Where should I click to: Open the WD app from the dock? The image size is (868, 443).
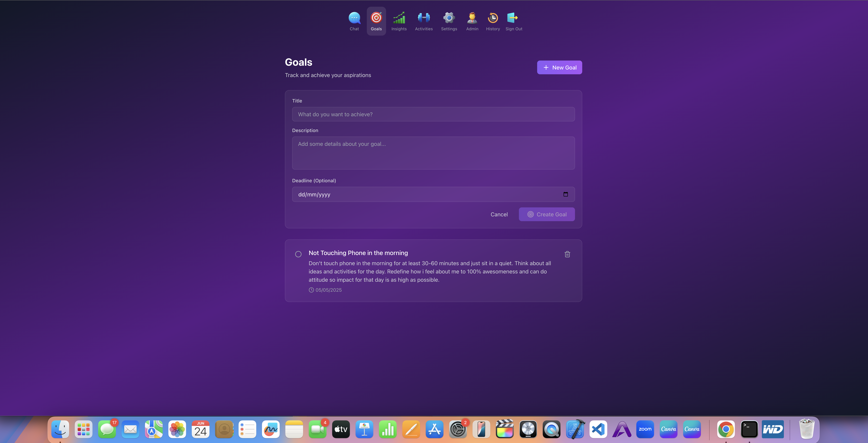point(773,429)
